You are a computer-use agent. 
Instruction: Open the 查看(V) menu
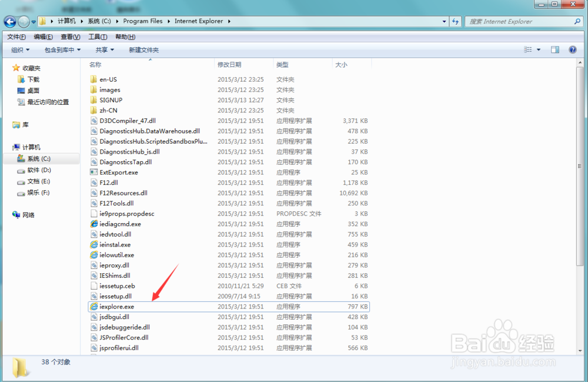pos(71,36)
